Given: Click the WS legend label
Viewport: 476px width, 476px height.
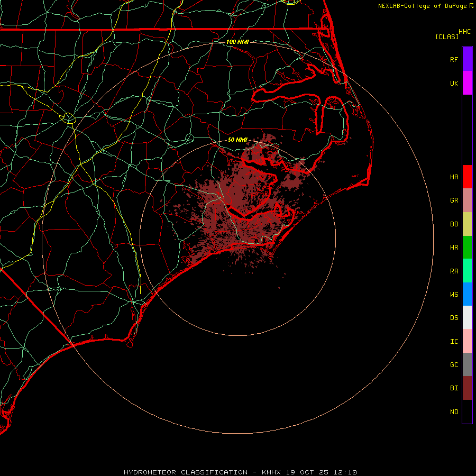Looking at the screenshot, I should pyautogui.click(x=454, y=295).
